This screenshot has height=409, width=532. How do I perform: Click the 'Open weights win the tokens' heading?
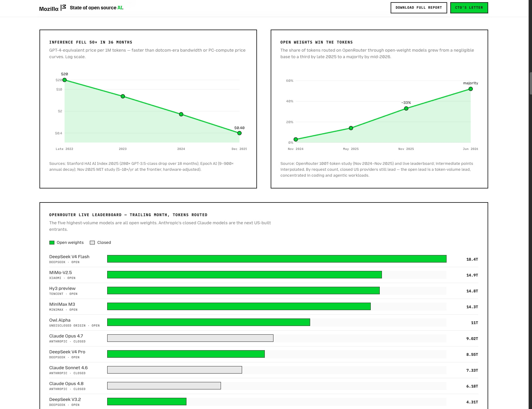316,42
